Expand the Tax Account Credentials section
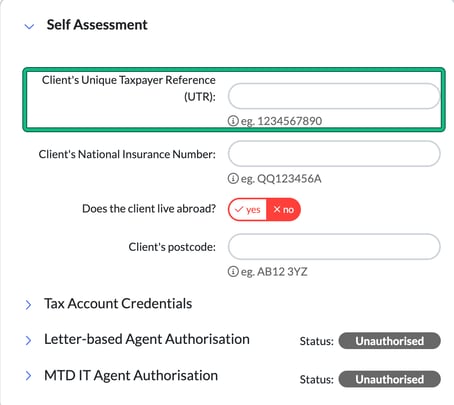Screen dimensions: 454x405 [29, 305]
